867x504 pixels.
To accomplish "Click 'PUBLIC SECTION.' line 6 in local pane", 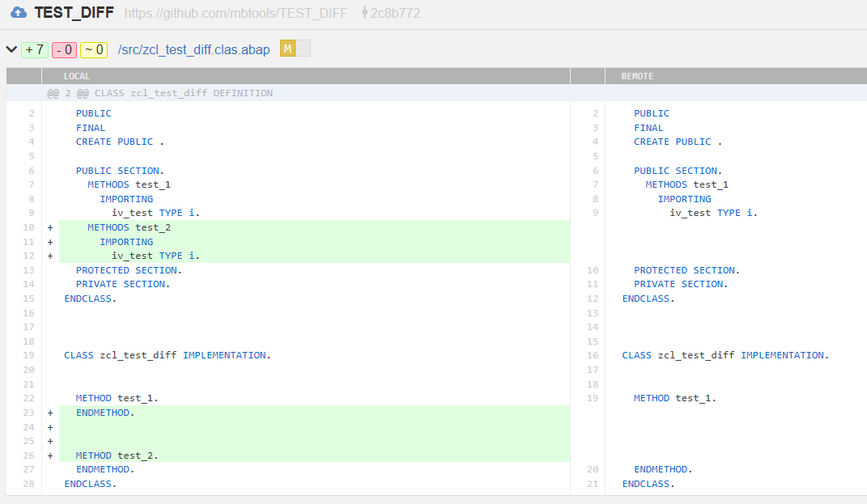I will click(x=120, y=171).
